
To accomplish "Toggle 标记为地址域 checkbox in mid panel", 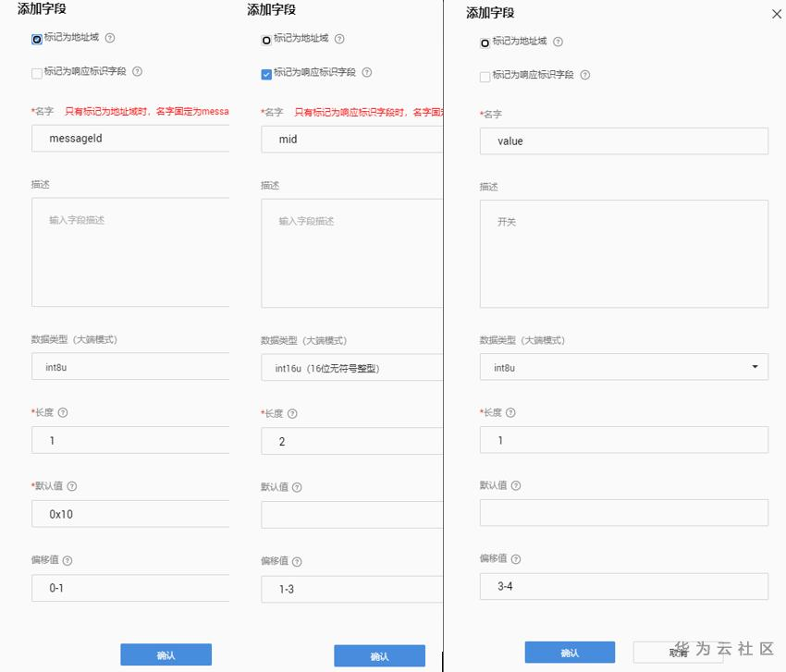I will click(266, 40).
